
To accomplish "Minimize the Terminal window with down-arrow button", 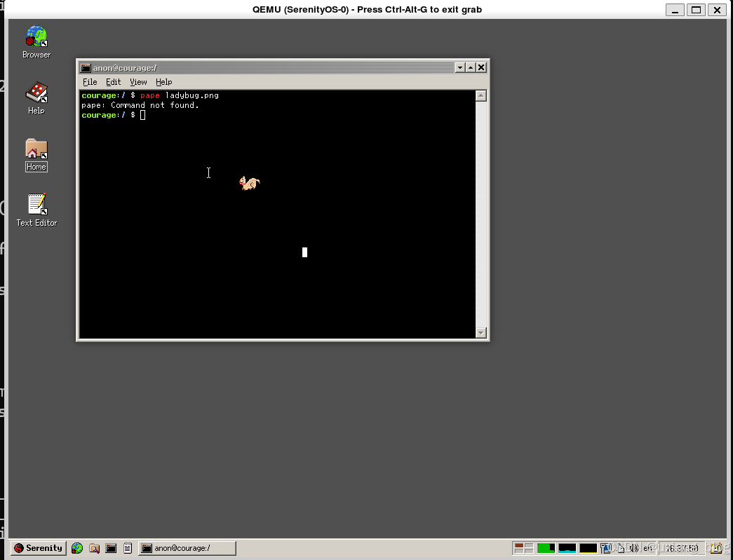I will (460, 68).
